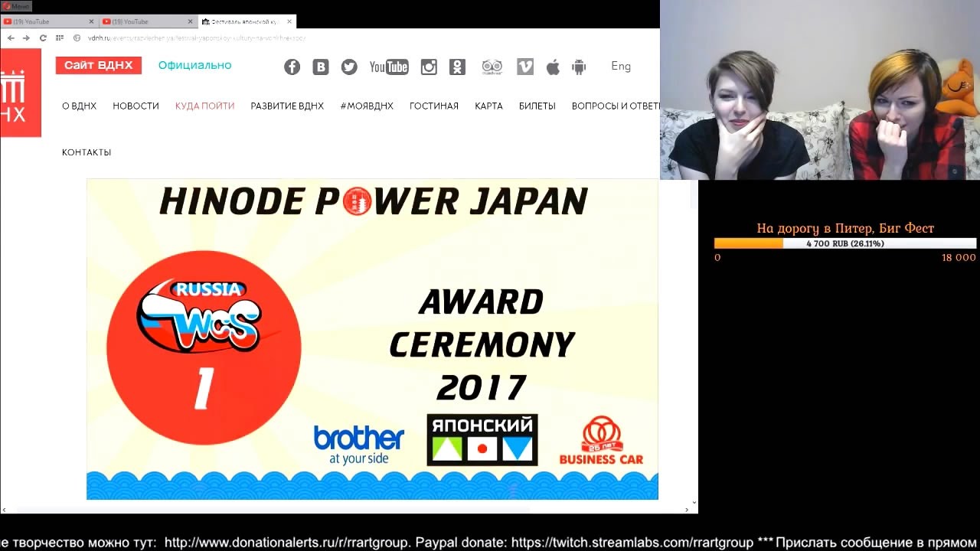Switch to the second YouTube tab
The image size is (980, 551).
point(148,21)
